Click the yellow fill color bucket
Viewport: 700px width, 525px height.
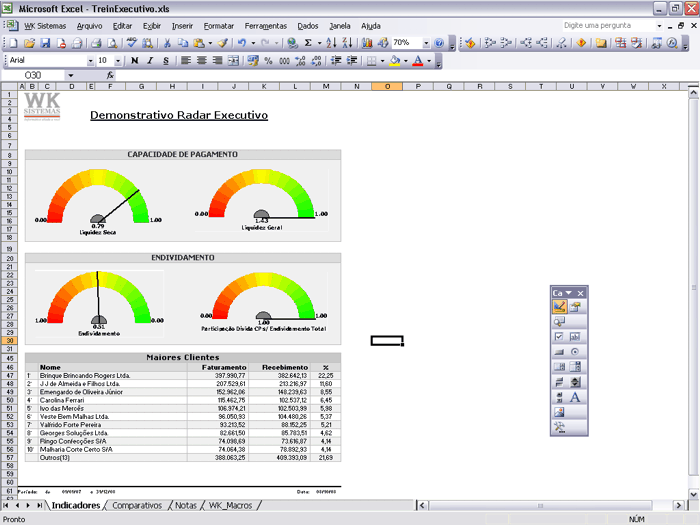point(395,60)
